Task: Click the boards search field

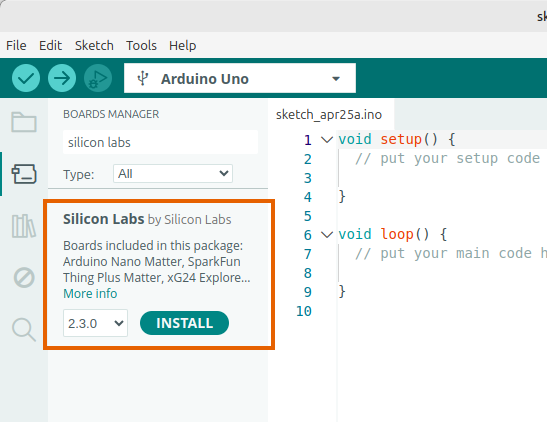Action: click(x=160, y=142)
